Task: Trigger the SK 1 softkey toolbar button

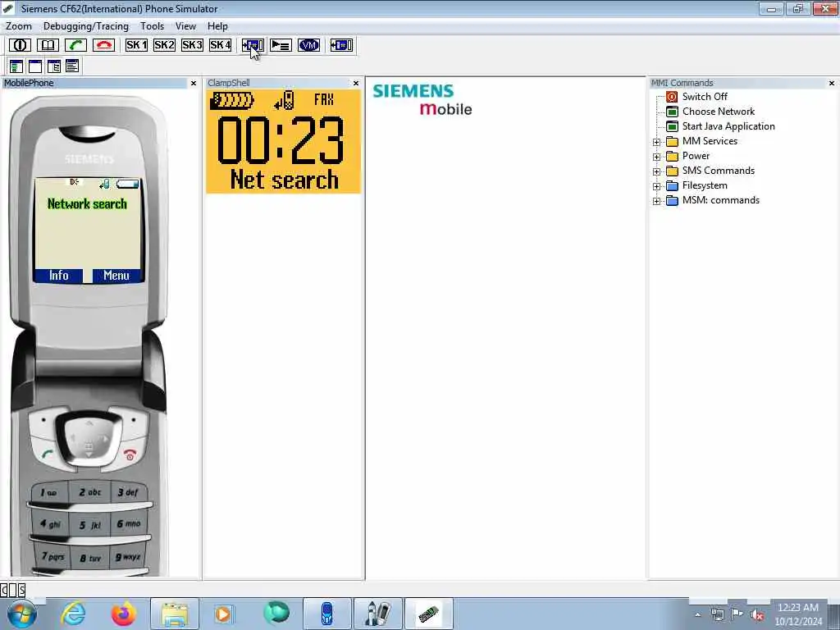Action: (x=136, y=45)
